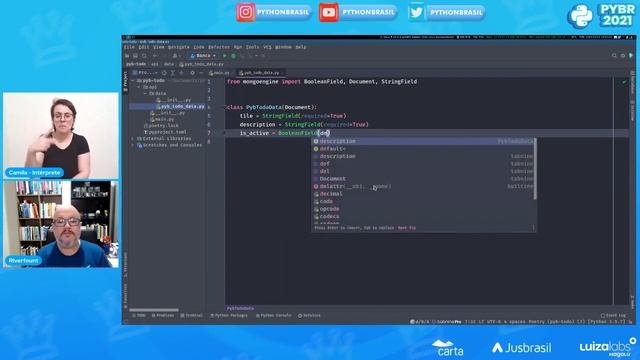
Task: Open the Event Log at the bottom right
Action: 613,316
